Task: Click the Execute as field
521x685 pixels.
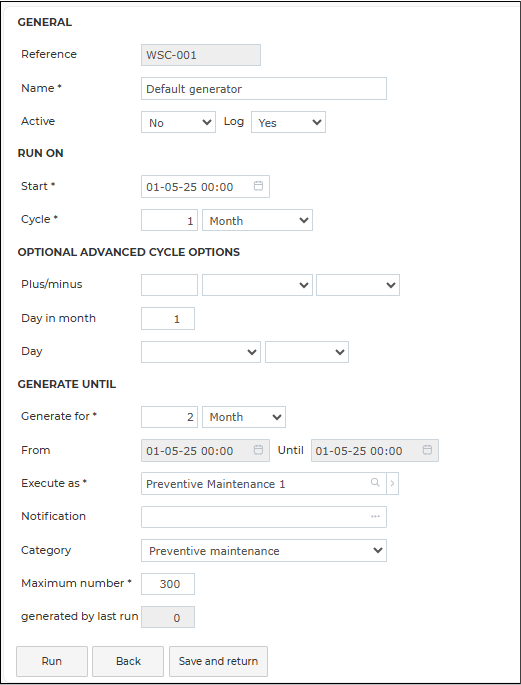Action: (x=264, y=484)
